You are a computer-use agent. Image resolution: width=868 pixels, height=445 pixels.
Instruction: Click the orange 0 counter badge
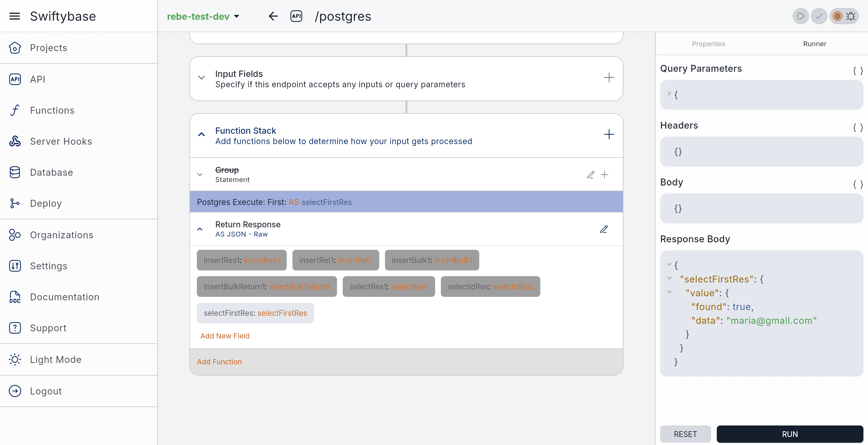[837, 16]
